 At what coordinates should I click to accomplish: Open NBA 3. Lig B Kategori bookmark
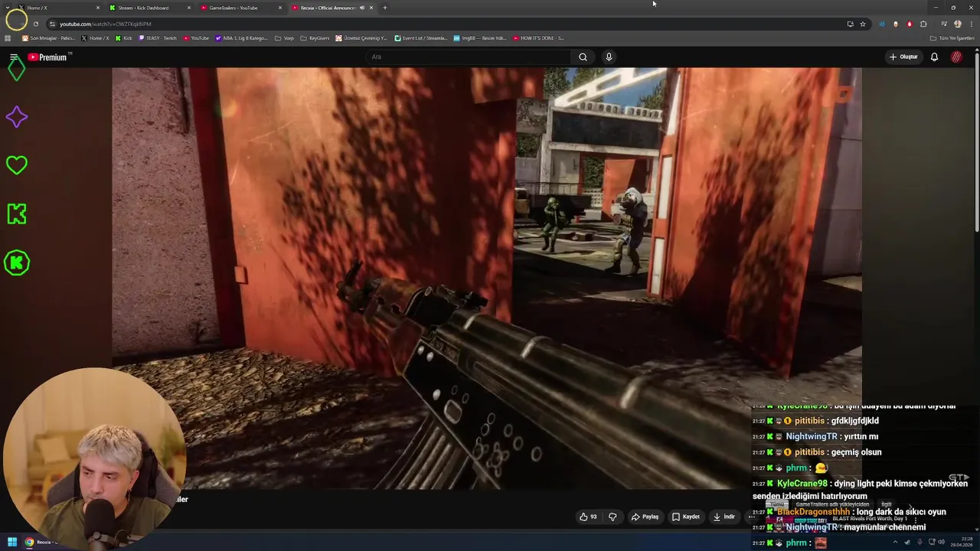coord(242,37)
